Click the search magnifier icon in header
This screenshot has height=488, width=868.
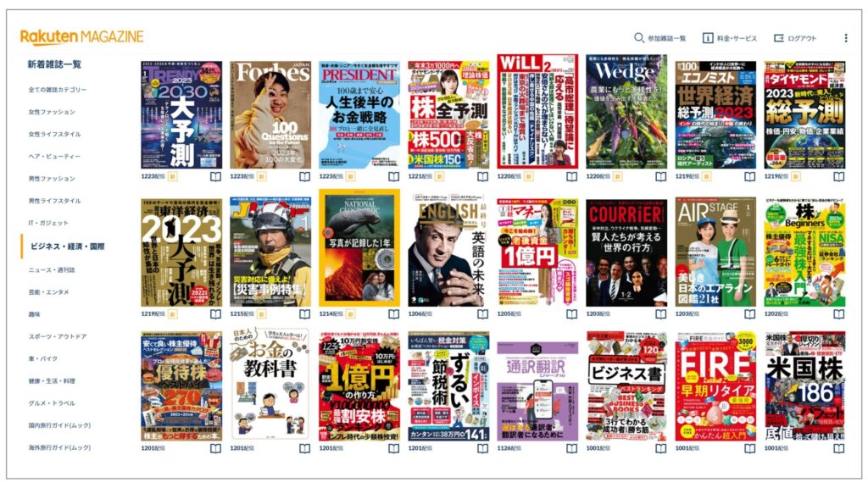coord(638,37)
